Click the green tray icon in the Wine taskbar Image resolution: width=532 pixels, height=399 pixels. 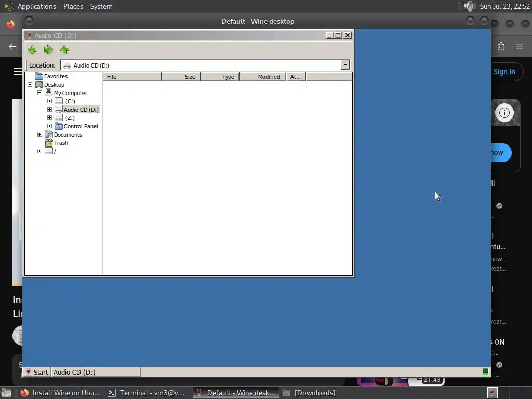485,372
